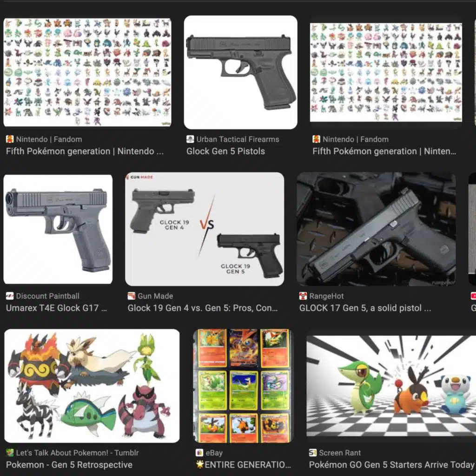476x476 pixels.
Task: Open the Glock Gen 5 Pistols thumbnail
Action: pyautogui.click(x=240, y=72)
